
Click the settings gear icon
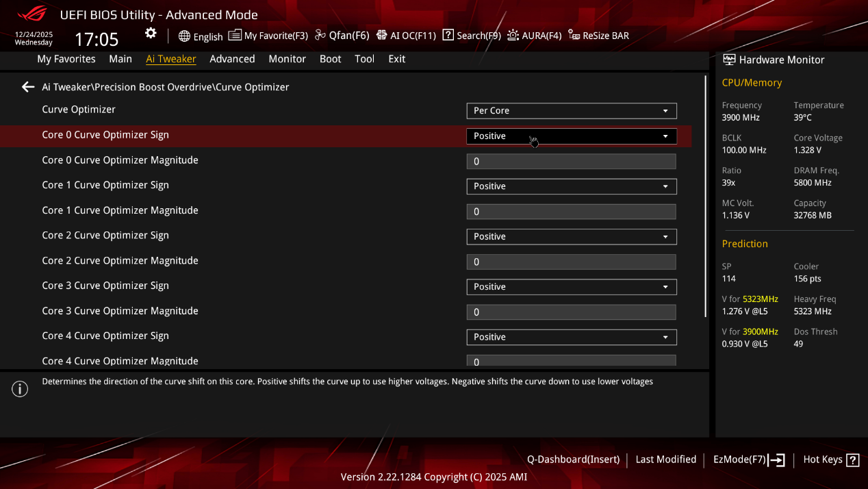click(x=151, y=34)
